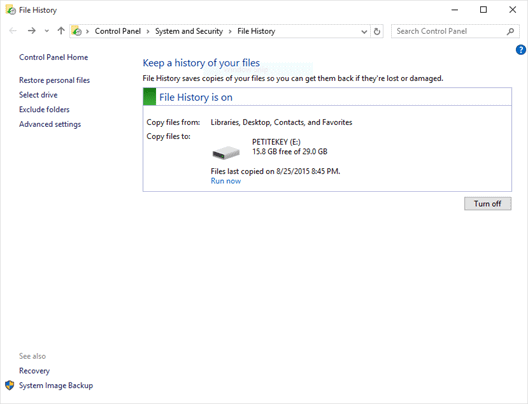Select System and Security in the breadcrumb
This screenshot has width=528, height=404.
click(x=189, y=31)
